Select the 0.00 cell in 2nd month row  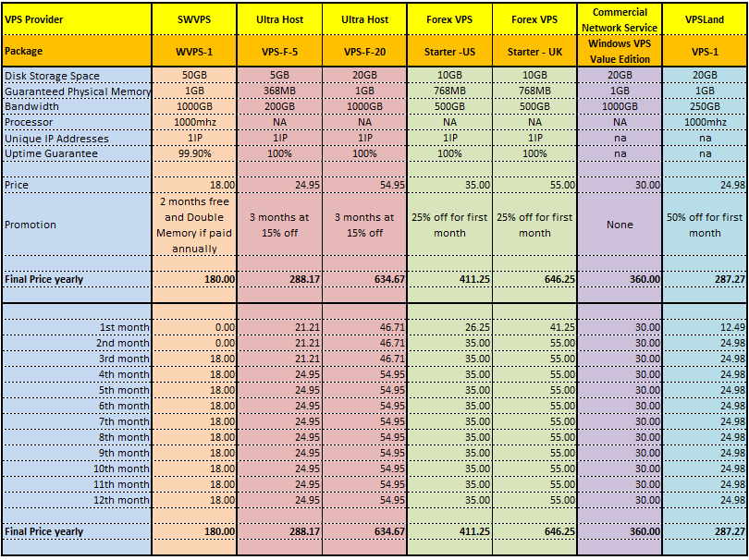pos(194,343)
